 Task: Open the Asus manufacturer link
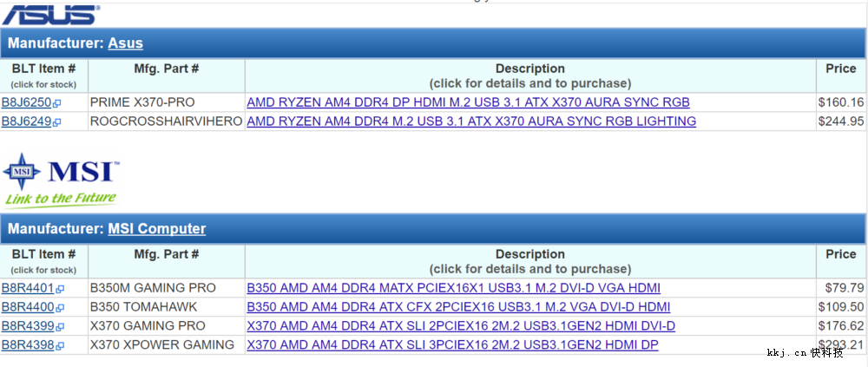pyautogui.click(x=125, y=43)
